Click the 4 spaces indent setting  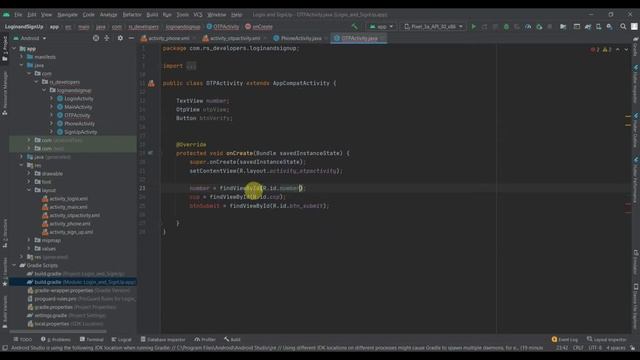(616, 348)
